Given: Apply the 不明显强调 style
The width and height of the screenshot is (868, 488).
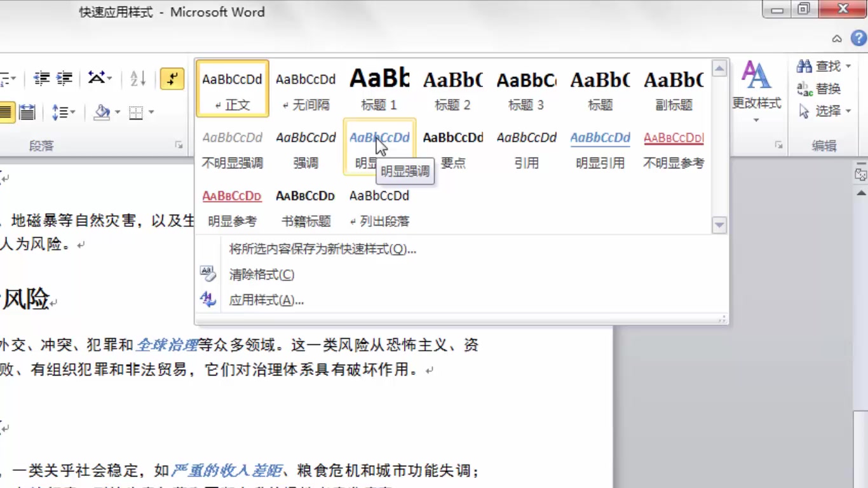Looking at the screenshot, I should [x=233, y=147].
